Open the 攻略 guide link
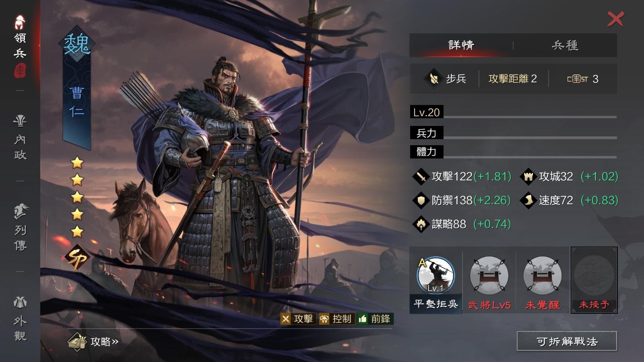This screenshot has width=644, height=362. pos(93,341)
